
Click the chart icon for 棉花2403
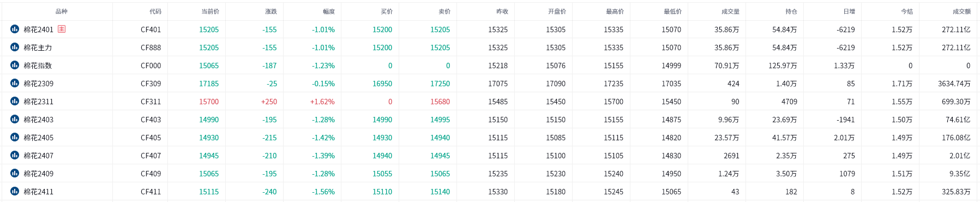(x=15, y=119)
